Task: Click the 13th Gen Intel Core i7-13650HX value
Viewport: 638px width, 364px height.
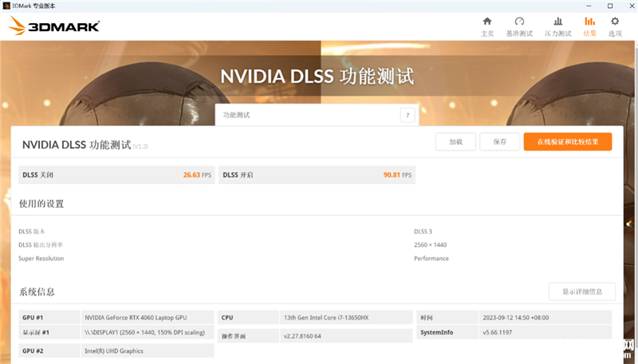Action: click(326, 318)
